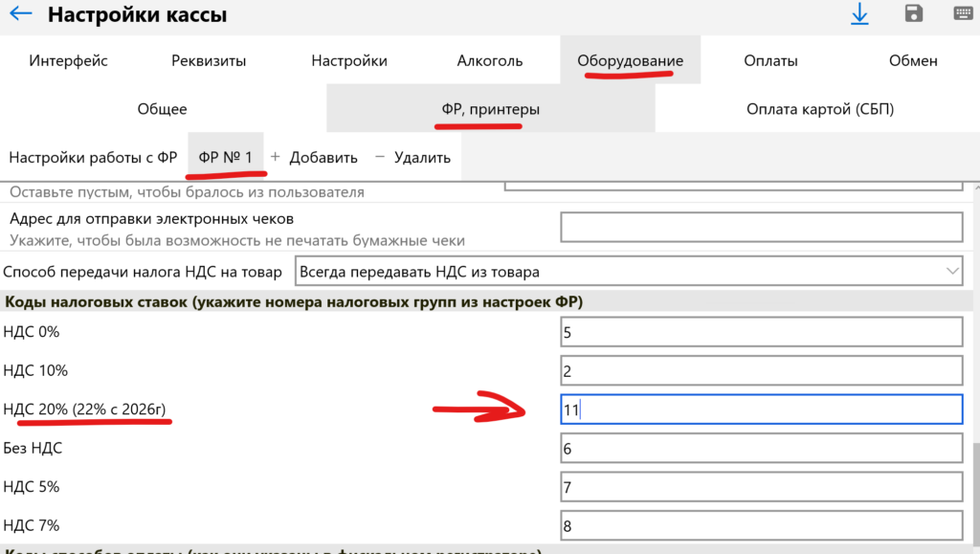Select the Оплаты tab
980x554 pixels.
(770, 60)
